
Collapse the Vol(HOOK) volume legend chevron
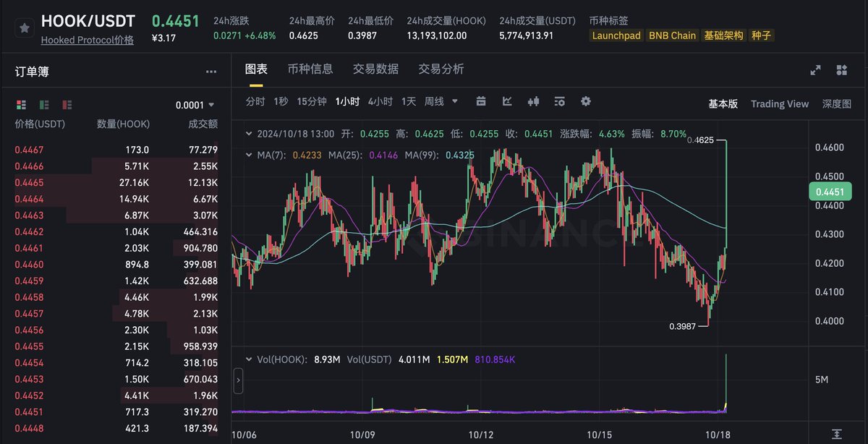pos(250,359)
